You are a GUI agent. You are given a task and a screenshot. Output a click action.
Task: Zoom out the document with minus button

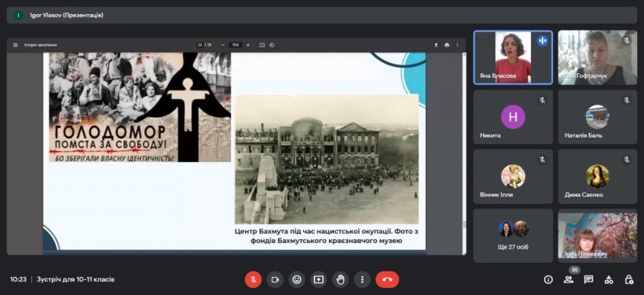click(223, 45)
